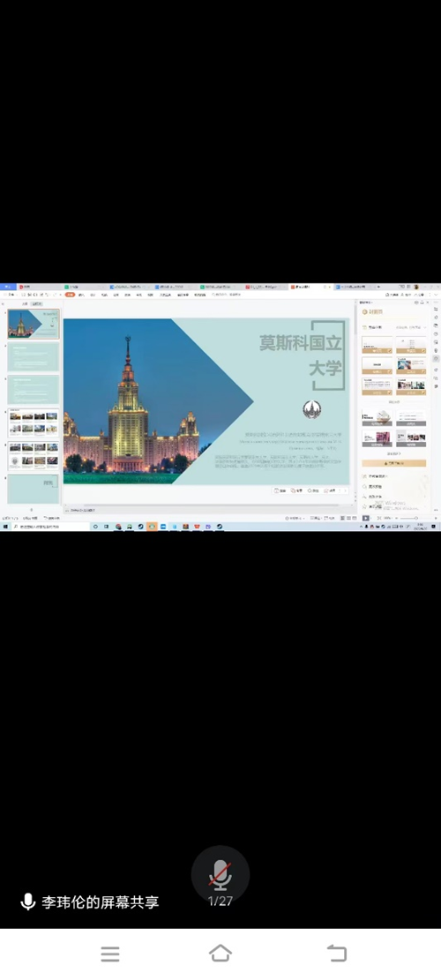
Task: Switch to normal view icon in status bar
Action: point(342,518)
